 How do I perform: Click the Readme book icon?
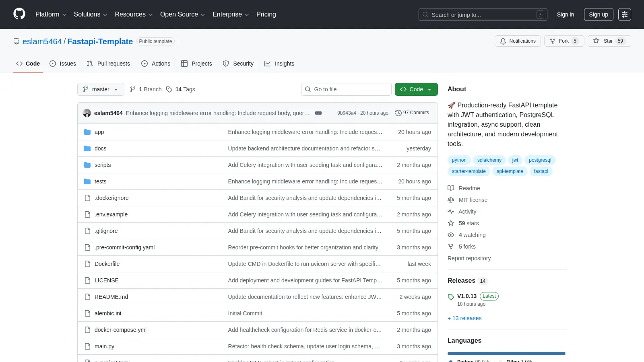(x=451, y=188)
